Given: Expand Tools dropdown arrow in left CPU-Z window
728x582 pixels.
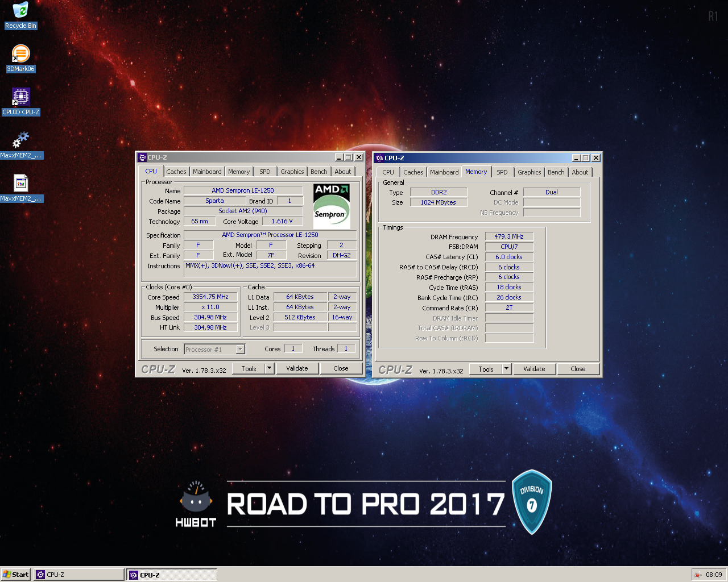Looking at the screenshot, I should click(269, 368).
